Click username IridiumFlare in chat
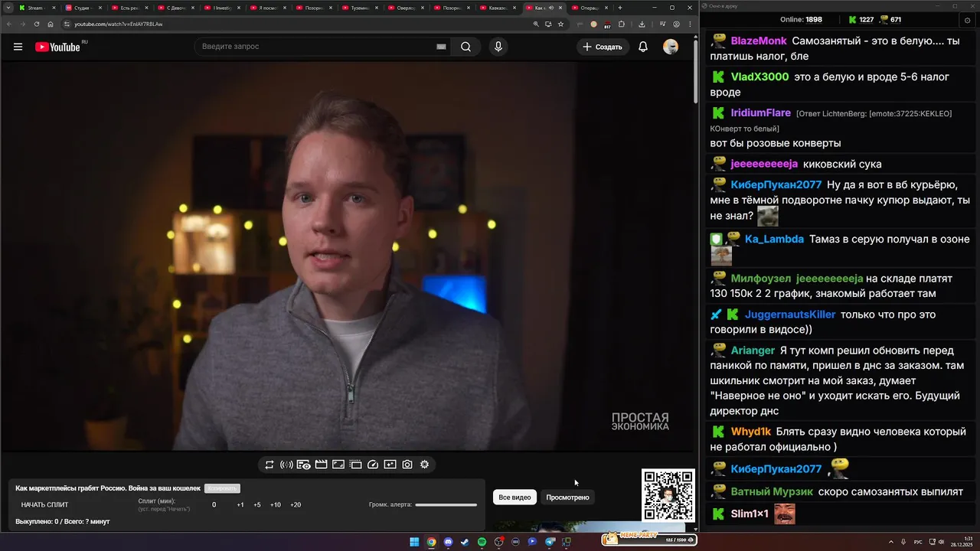 pos(760,112)
